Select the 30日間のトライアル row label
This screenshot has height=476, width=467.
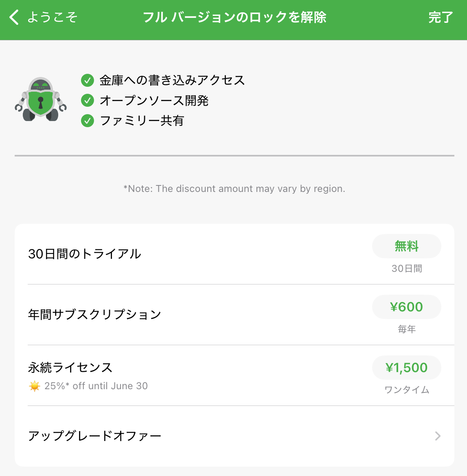(85, 254)
